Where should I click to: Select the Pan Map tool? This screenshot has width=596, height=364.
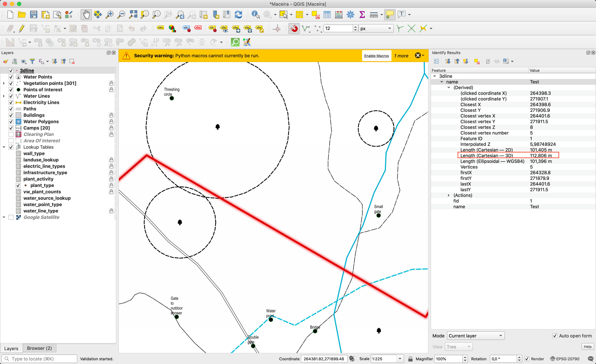click(x=86, y=15)
